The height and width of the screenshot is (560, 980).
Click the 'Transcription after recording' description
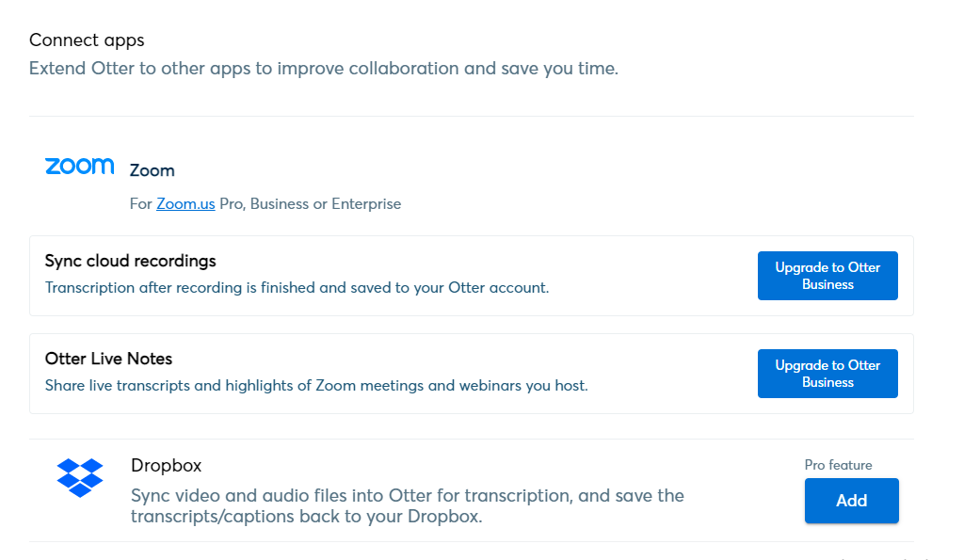[297, 288]
